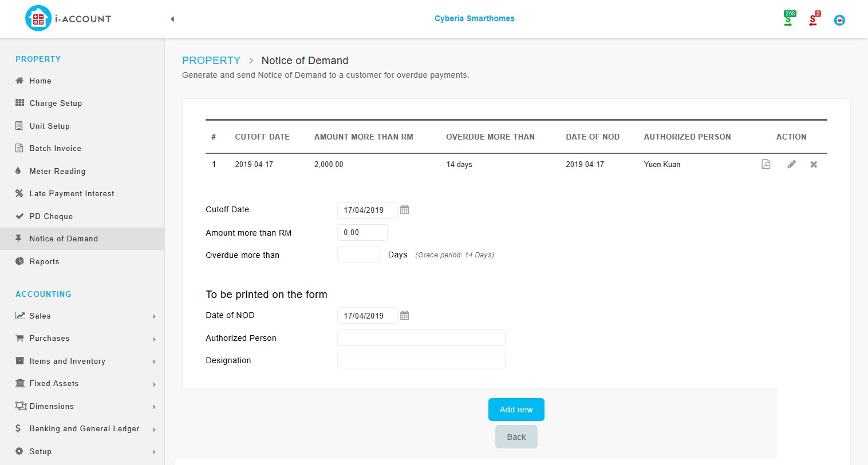Collapse the sidebar with the left arrow
The height and width of the screenshot is (465, 868).
172,19
